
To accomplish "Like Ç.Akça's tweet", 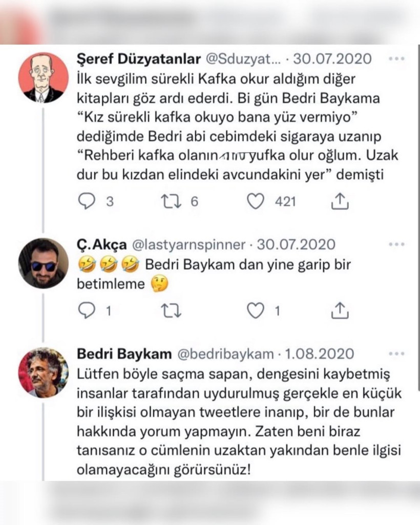I will [255, 310].
